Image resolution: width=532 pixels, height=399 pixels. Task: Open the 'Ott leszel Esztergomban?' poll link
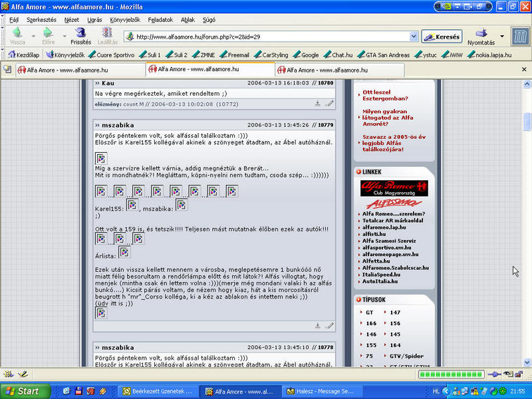tap(386, 95)
